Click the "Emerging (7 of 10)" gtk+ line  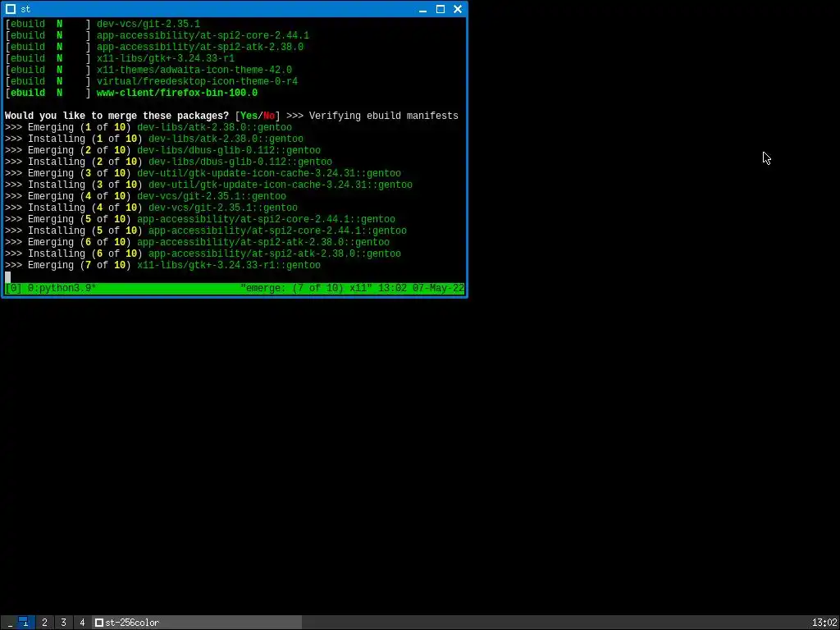click(x=163, y=266)
